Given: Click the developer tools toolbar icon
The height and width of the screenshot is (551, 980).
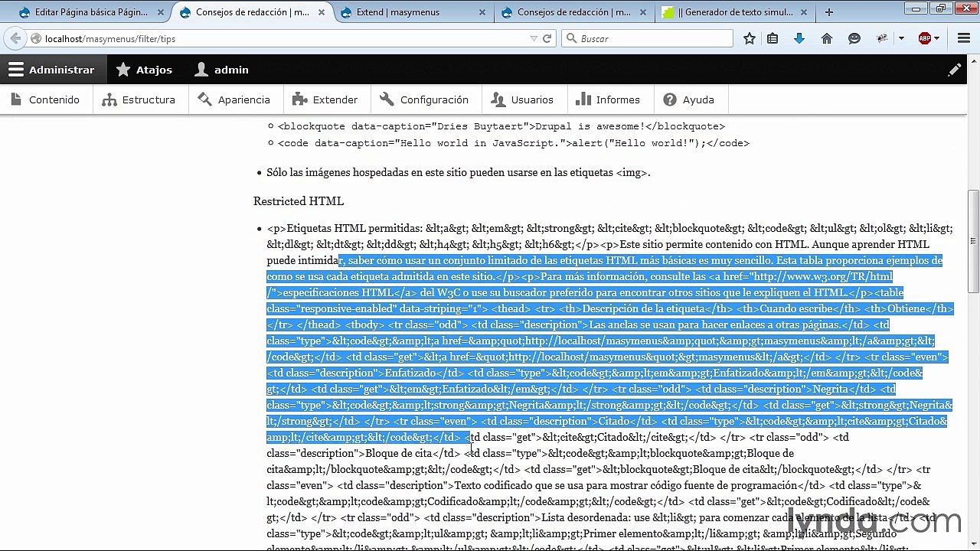Looking at the screenshot, I should coord(882,38).
